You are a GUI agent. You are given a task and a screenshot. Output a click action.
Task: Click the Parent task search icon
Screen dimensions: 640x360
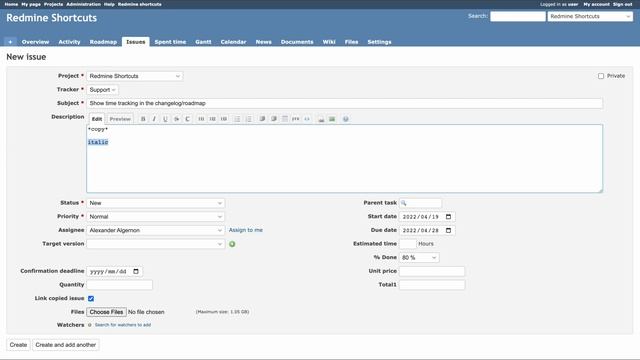tap(404, 203)
